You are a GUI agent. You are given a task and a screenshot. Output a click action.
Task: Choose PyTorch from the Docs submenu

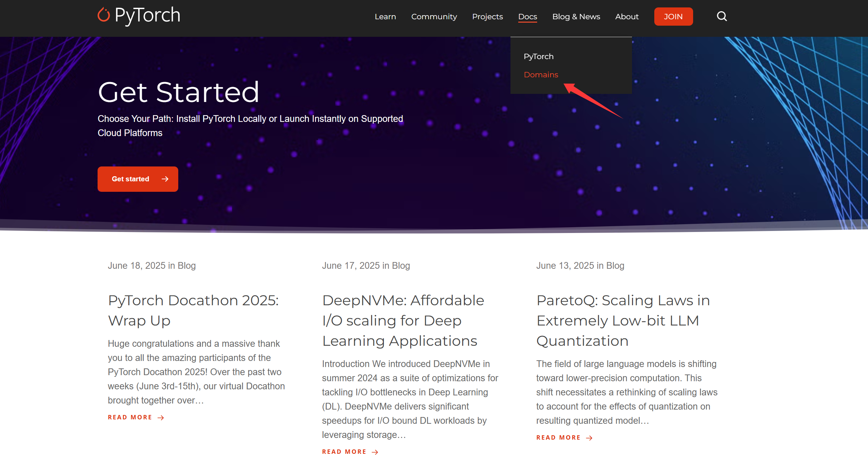coord(538,56)
